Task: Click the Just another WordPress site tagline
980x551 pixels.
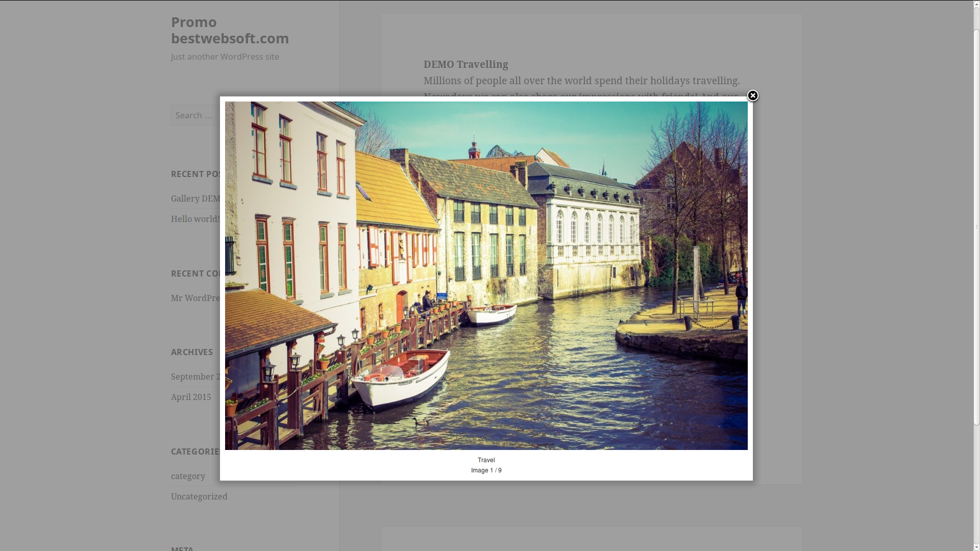Action: click(x=225, y=57)
